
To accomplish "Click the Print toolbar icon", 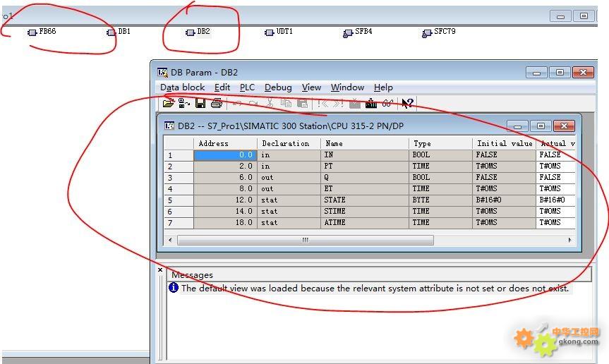I will pos(217,103).
